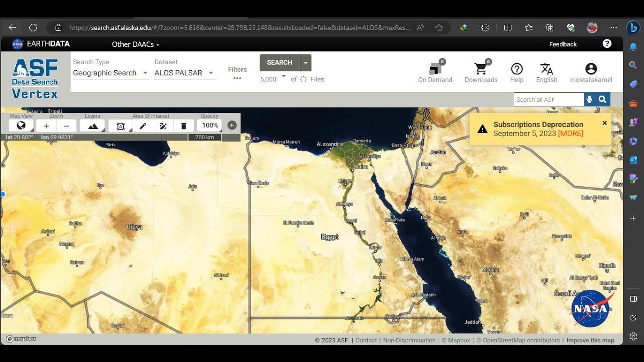Open the Bing Copilot sidebar button
The height and width of the screenshot is (362, 644).
click(x=633, y=28)
